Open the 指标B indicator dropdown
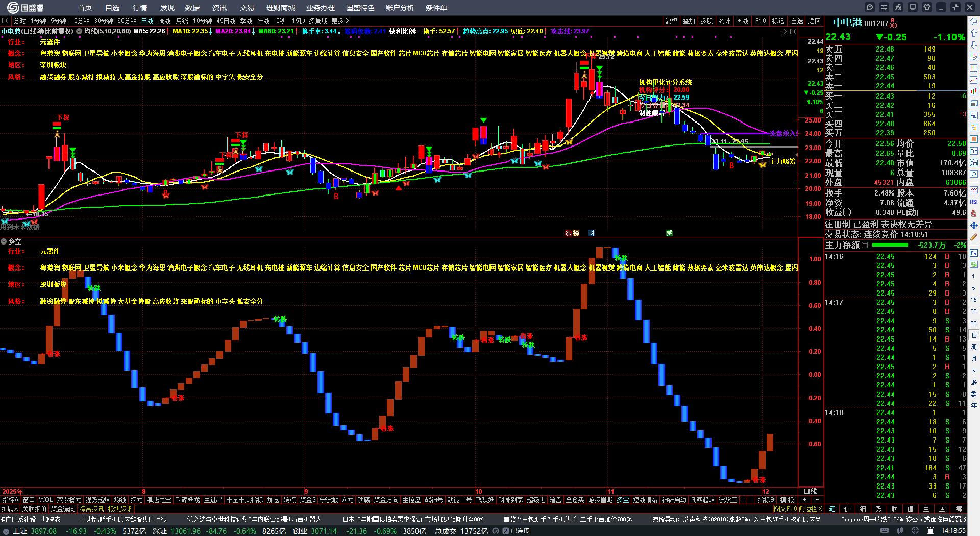 (x=766, y=500)
